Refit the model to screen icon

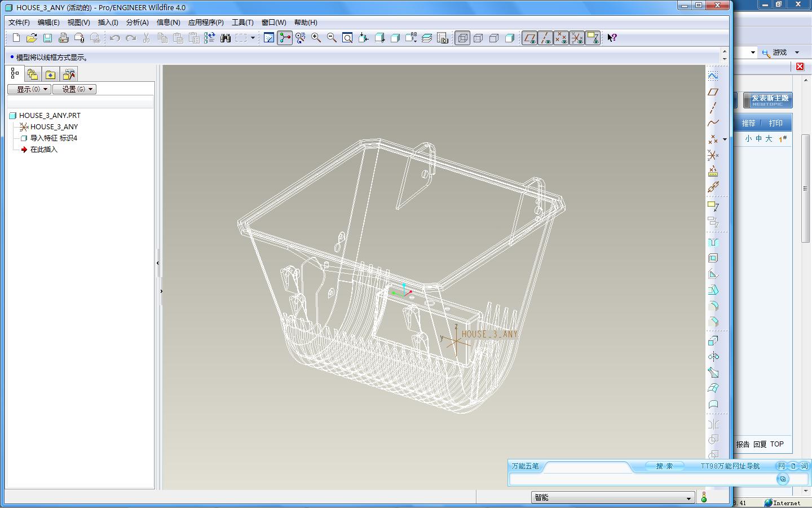(x=348, y=38)
